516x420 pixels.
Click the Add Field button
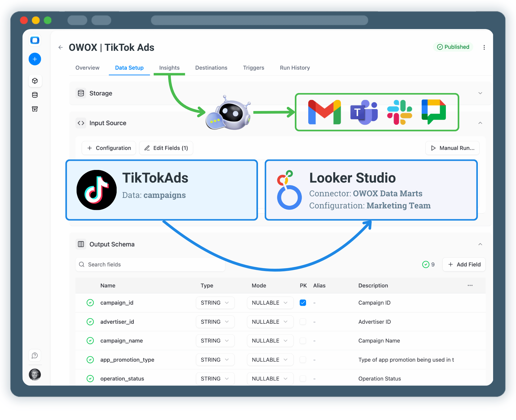[x=464, y=264]
